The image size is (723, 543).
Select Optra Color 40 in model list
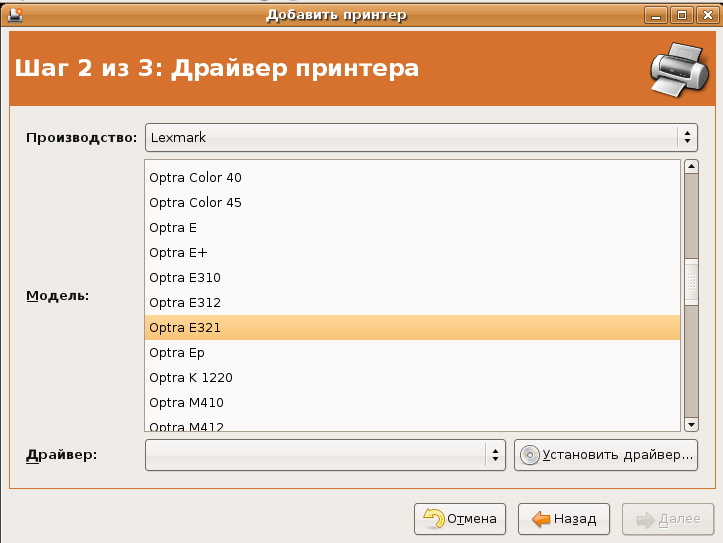[x=412, y=177]
